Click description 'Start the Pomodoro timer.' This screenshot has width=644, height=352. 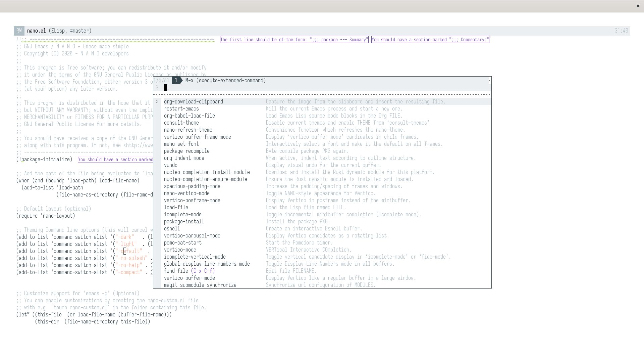tap(299, 243)
